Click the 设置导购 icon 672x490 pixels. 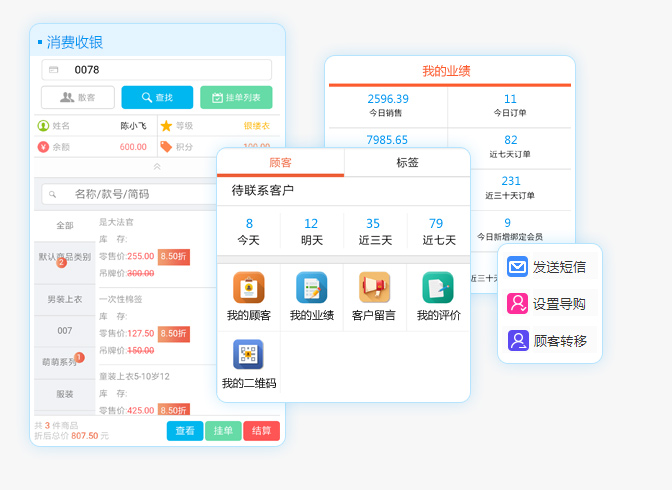click(517, 304)
